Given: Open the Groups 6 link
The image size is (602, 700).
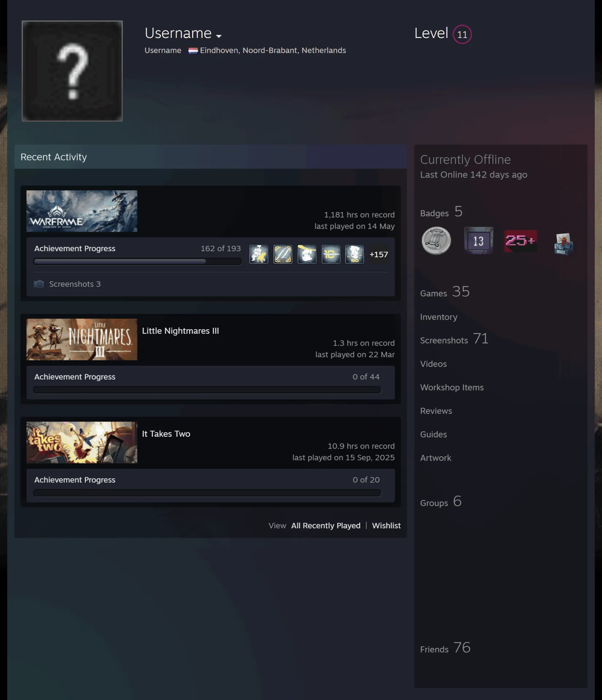Looking at the screenshot, I should click(441, 502).
